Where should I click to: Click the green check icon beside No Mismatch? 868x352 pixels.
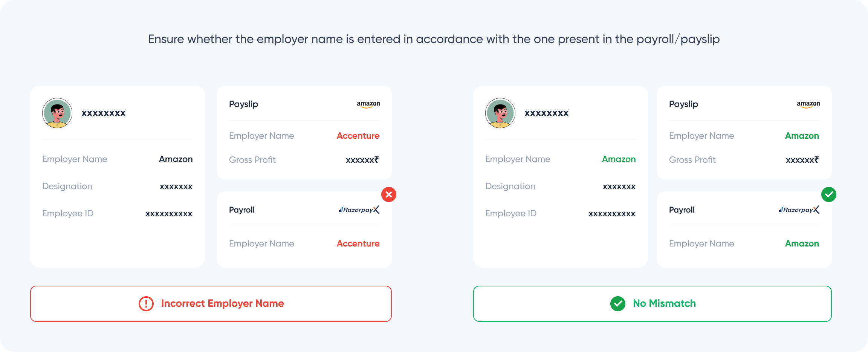618,304
